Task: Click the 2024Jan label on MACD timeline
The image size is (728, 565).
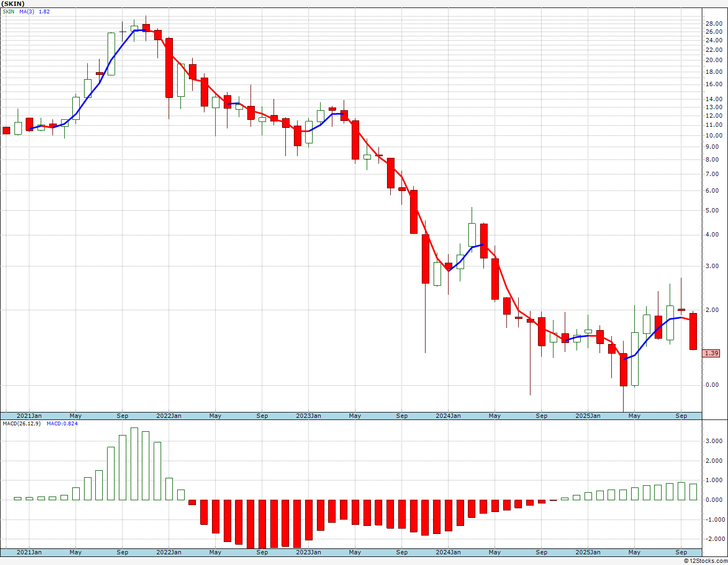Action: (448, 552)
